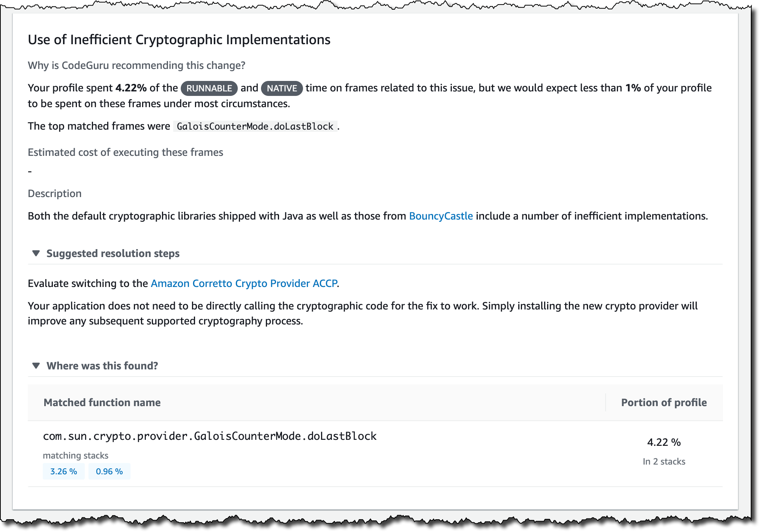Click the RUNNABLE state badge
759x532 pixels.
(209, 88)
